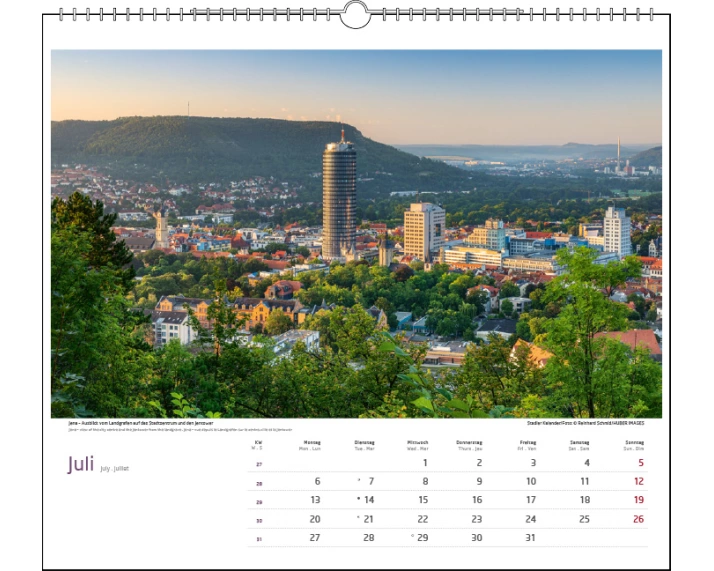Click the photo credit text at right

pos(593,423)
